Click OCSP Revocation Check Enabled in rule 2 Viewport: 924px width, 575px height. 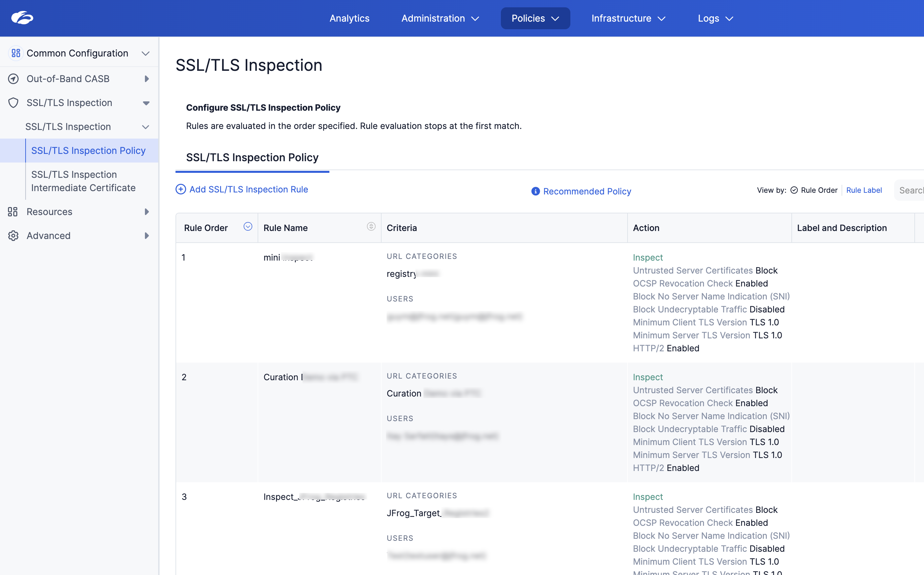pos(700,403)
